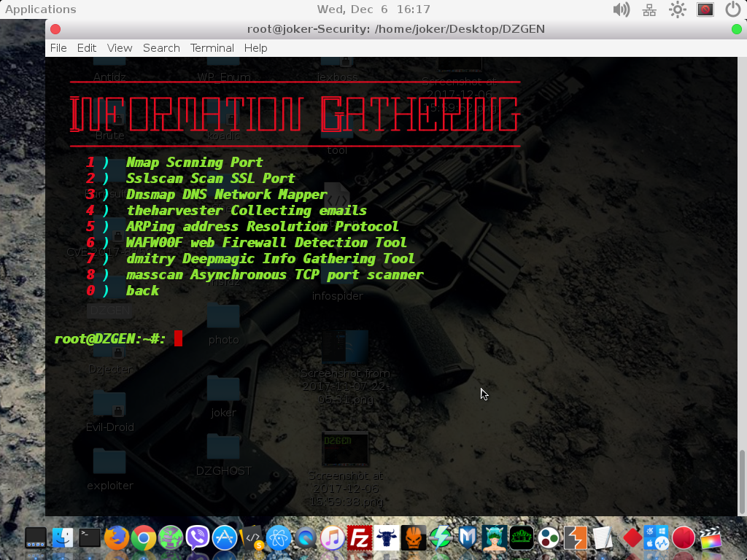The height and width of the screenshot is (560, 747).
Task: Open the terminal Search menu
Action: coord(161,48)
